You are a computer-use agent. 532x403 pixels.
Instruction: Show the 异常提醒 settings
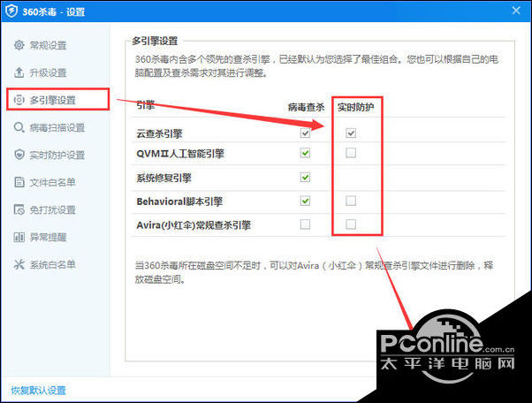point(48,237)
